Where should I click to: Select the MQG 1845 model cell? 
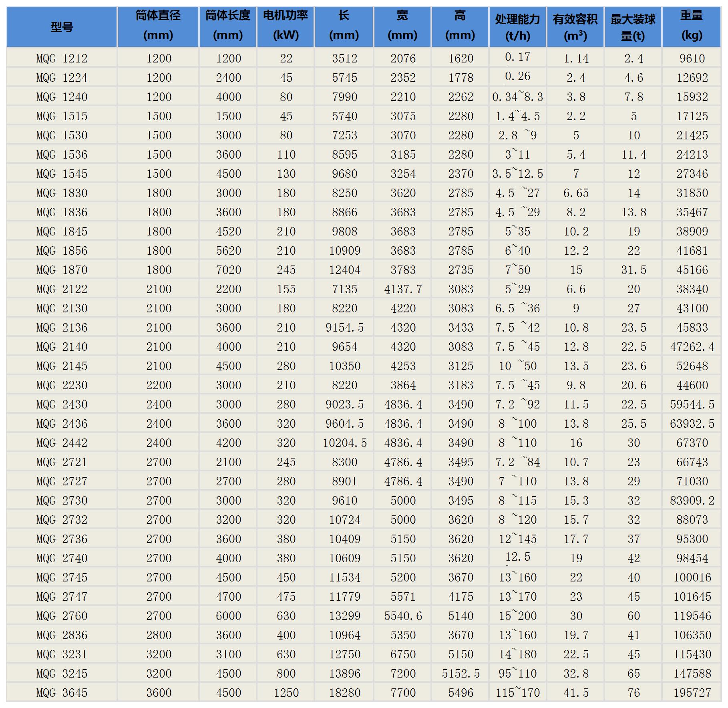tap(62, 231)
